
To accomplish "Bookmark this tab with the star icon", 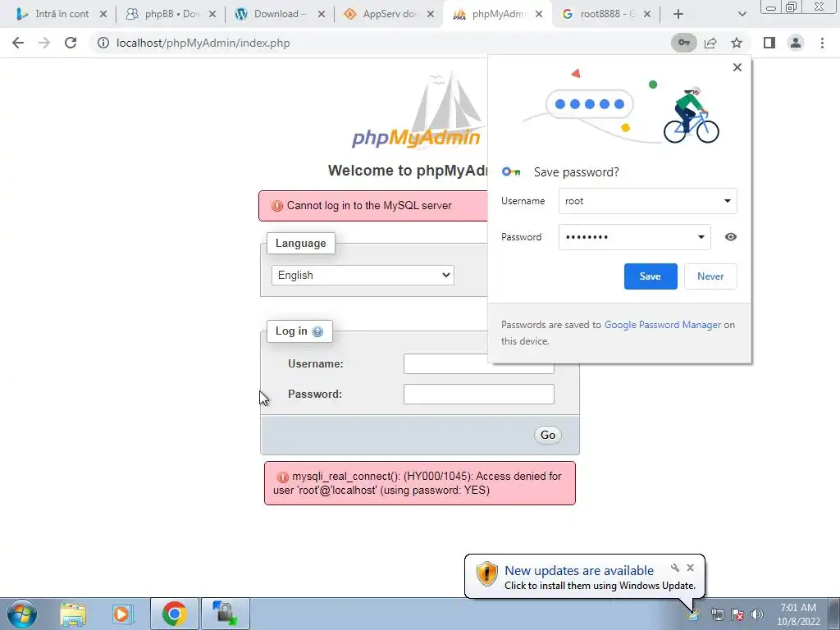I will pos(737,43).
